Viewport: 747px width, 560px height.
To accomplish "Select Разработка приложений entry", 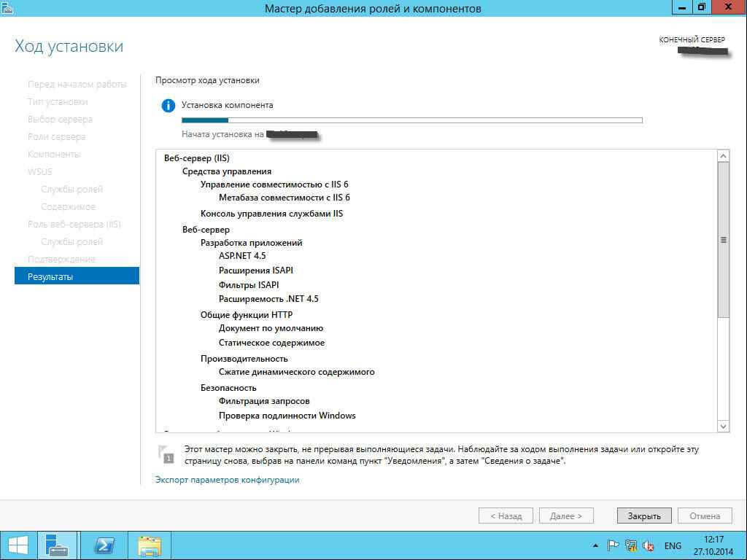I will (x=251, y=243).
